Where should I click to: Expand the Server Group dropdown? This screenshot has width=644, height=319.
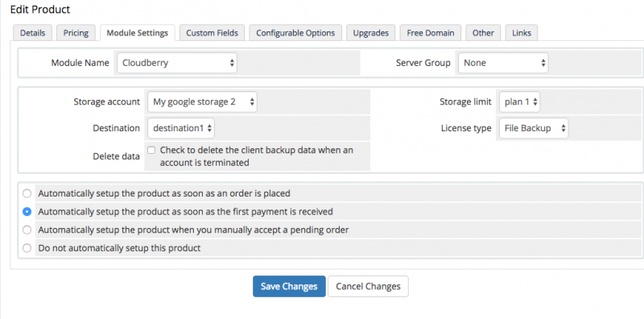click(x=503, y=63)
